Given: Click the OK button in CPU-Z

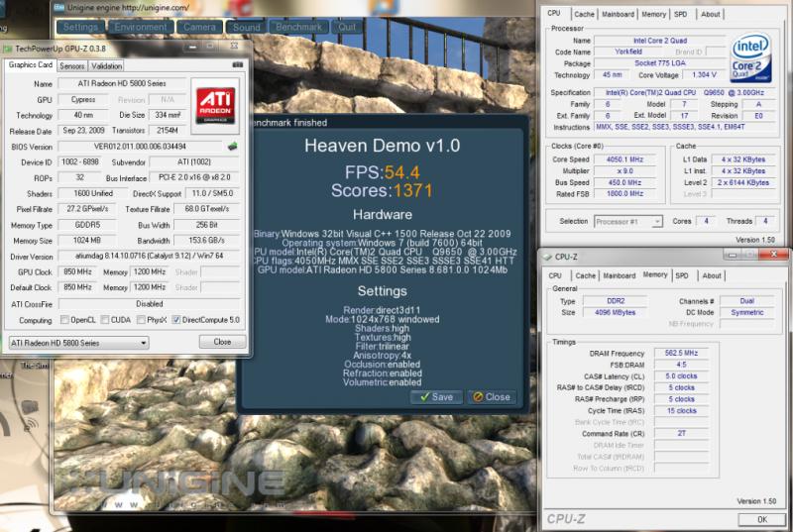Looking at the screenshot, I should point(762,519).
